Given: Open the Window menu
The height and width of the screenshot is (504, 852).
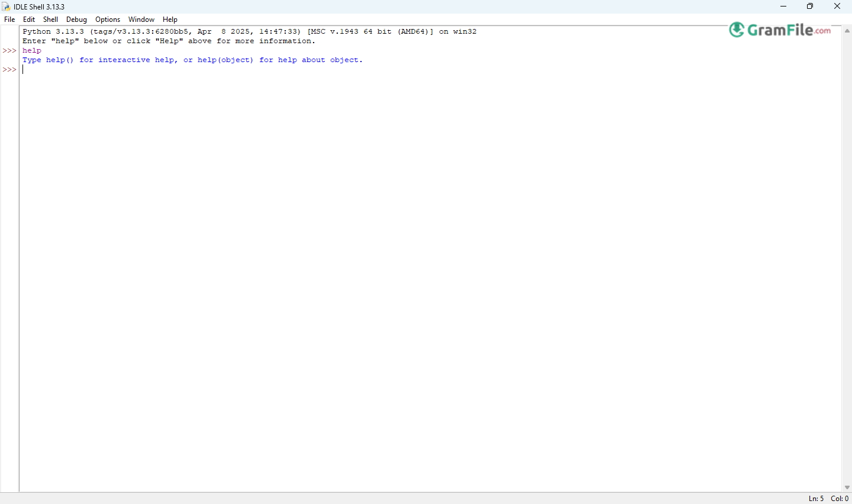Looking at the screenshot, I should tap(141, 20).
